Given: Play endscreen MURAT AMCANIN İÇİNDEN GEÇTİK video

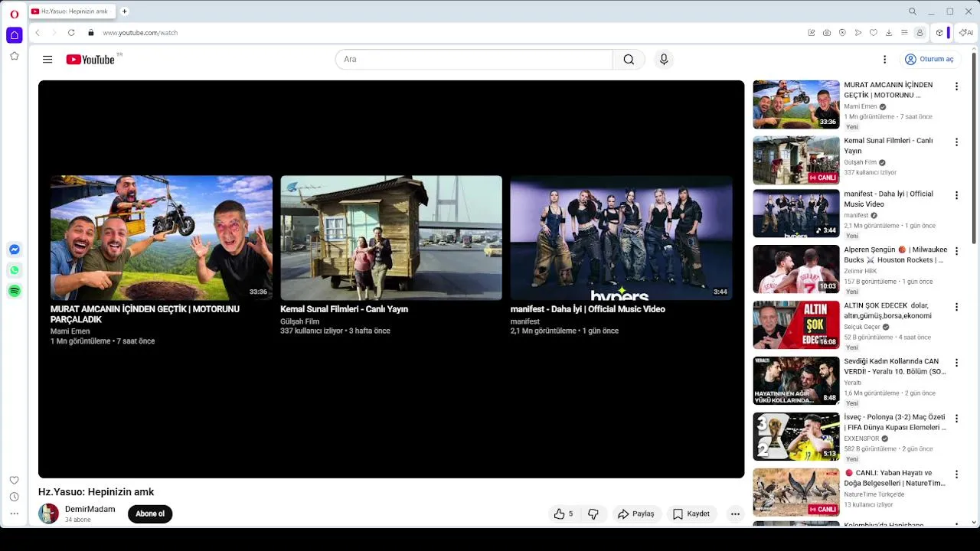Looking at the screenshot, I should [162, 238].
